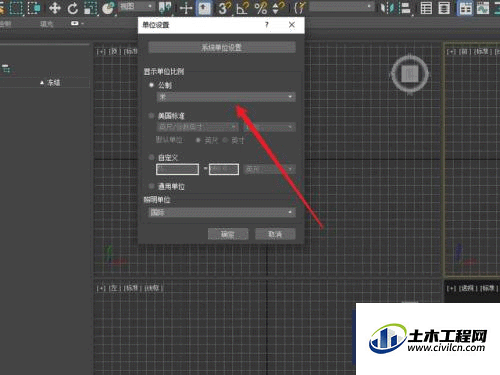This screenshot has width=500, height=375.
Task: Open the reference coordinate system dropdown
Action: point(137,6)
